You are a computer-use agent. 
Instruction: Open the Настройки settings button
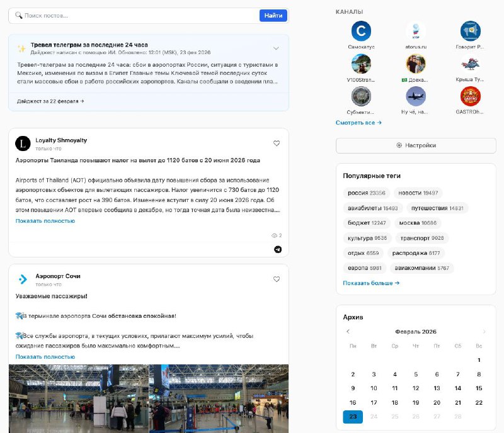point(416,145)
